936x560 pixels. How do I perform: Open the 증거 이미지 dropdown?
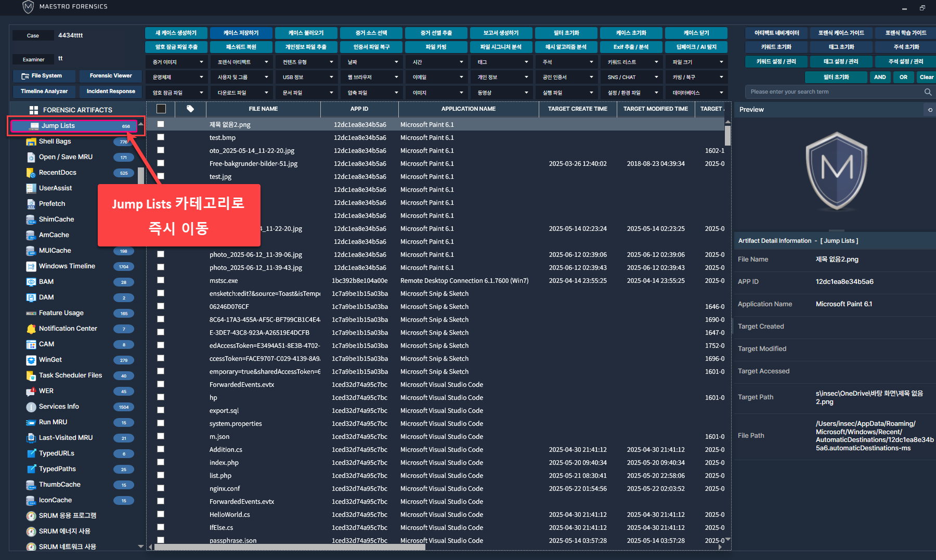pos(177,62)
